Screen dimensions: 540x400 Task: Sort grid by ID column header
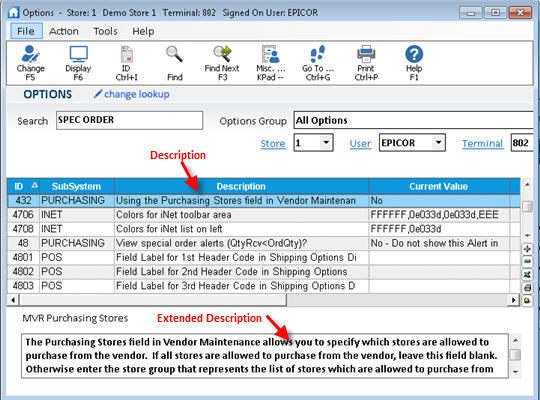click(x=23, y=186)
